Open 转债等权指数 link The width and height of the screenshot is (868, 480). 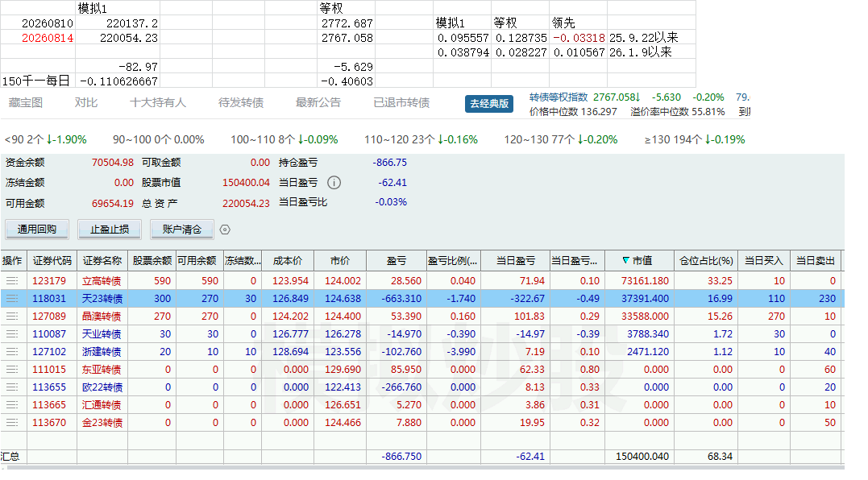[x=559, y=97]
